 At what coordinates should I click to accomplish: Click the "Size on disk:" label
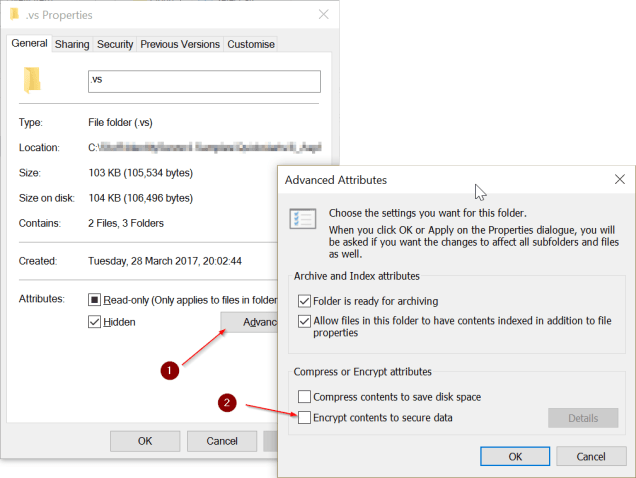pos(47,198)
